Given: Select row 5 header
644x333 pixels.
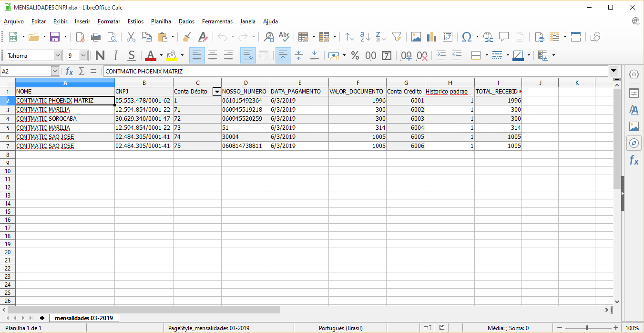Looking at the screenshot, I should 8,128.
